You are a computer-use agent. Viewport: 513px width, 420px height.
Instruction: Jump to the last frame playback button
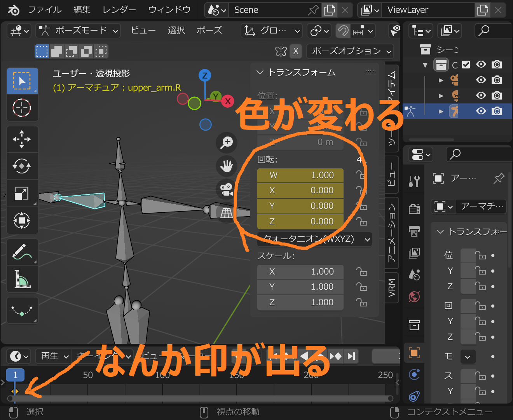point(351,356)
